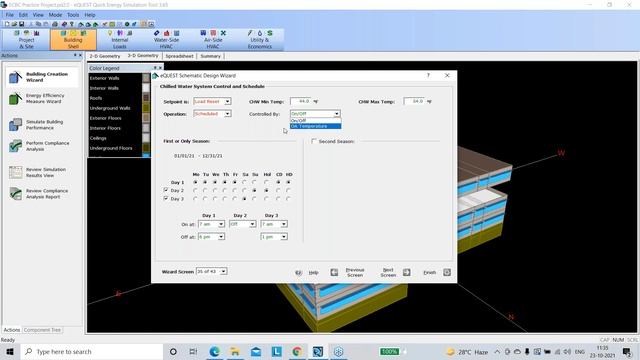Open the Edit menu

[23, 15]
